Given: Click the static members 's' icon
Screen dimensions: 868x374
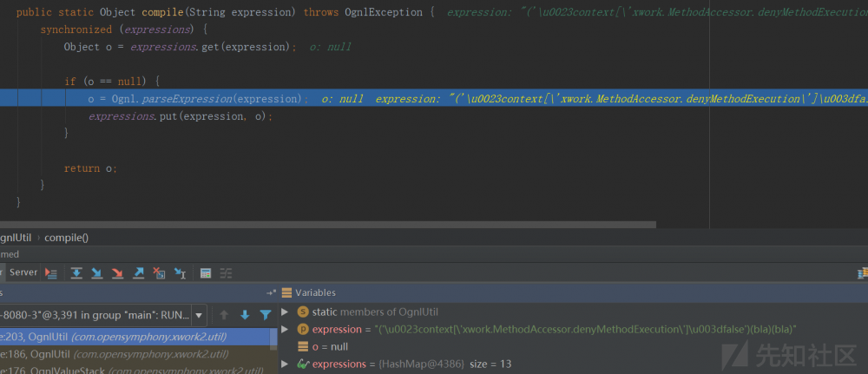Looking at the screenshot, I should (x=303, y=312).
